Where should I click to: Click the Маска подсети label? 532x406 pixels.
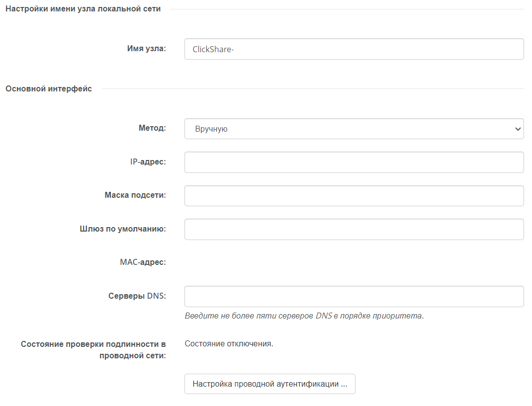click(x=135, y=195)
